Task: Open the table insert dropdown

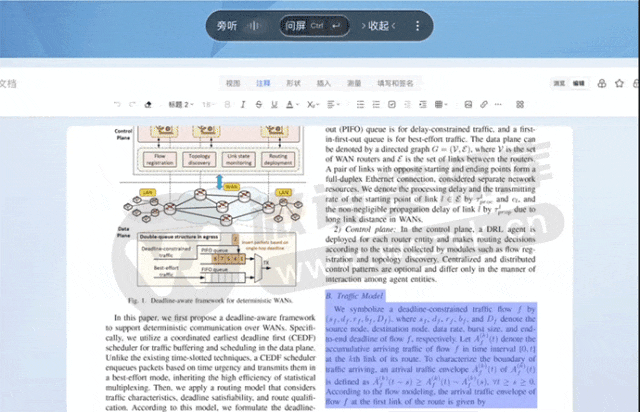Action: pyautogui.click(x=441, y=105)
